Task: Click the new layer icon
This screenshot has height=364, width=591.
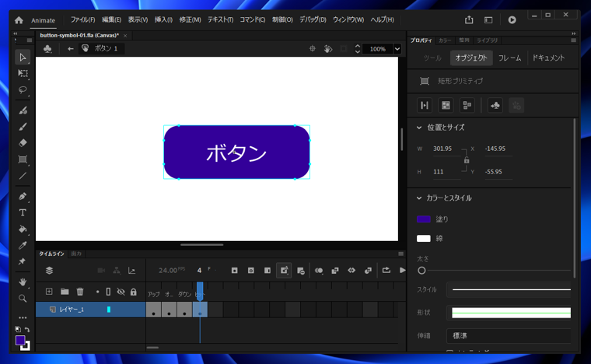Action: 49,291
